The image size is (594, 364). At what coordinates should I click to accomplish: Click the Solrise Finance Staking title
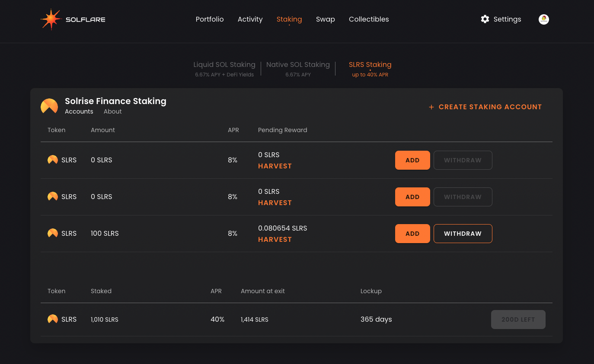115,101
